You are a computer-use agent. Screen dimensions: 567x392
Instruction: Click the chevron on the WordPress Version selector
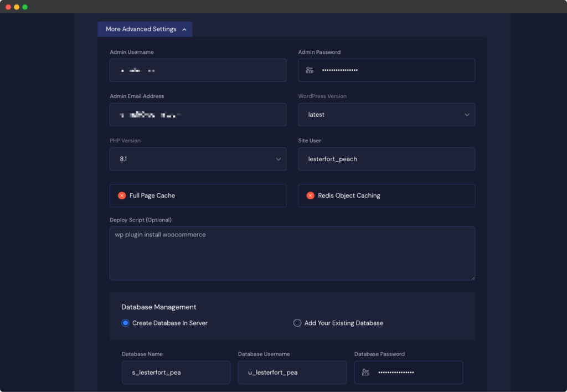[467, 114]
